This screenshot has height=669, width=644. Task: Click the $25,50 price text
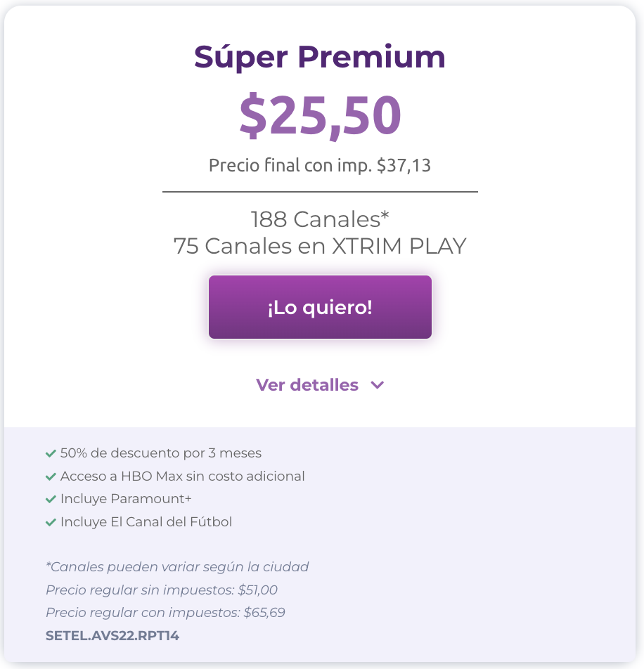pos(320,115)
